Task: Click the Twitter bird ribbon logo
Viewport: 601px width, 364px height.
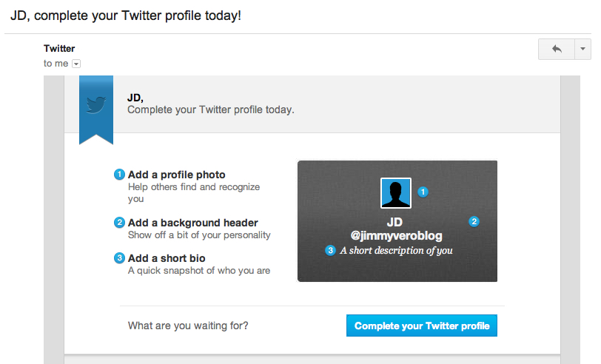Action: click(x=96, y=107)
